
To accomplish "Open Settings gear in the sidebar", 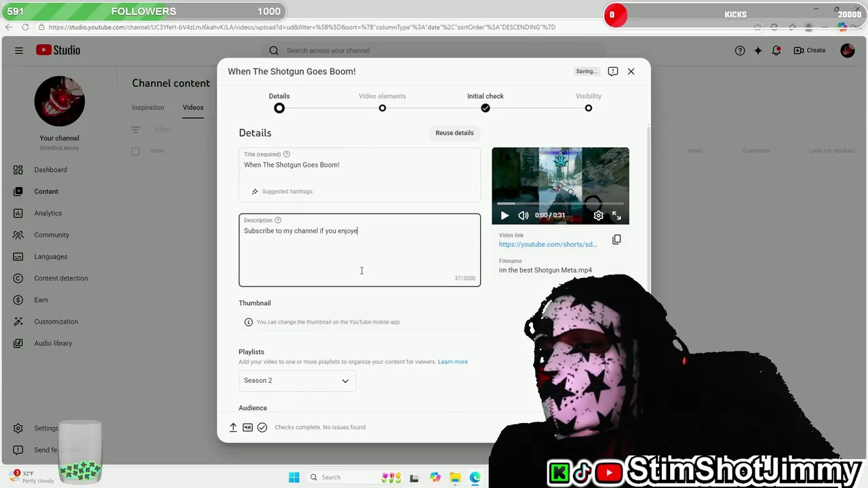I will (x=18, y=428).
